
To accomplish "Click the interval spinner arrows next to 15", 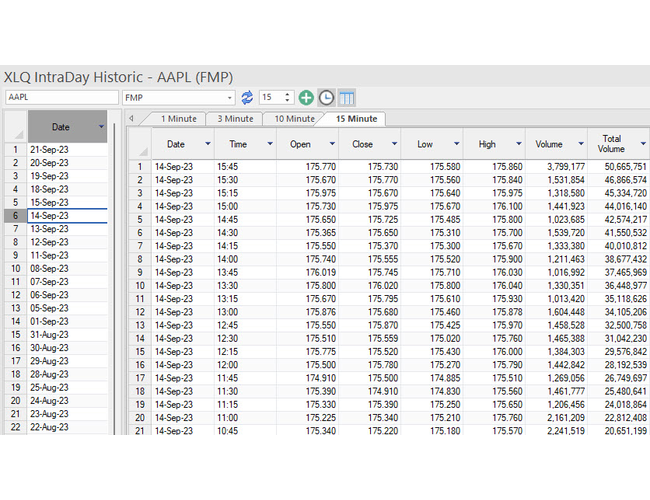I will [287, 98].
